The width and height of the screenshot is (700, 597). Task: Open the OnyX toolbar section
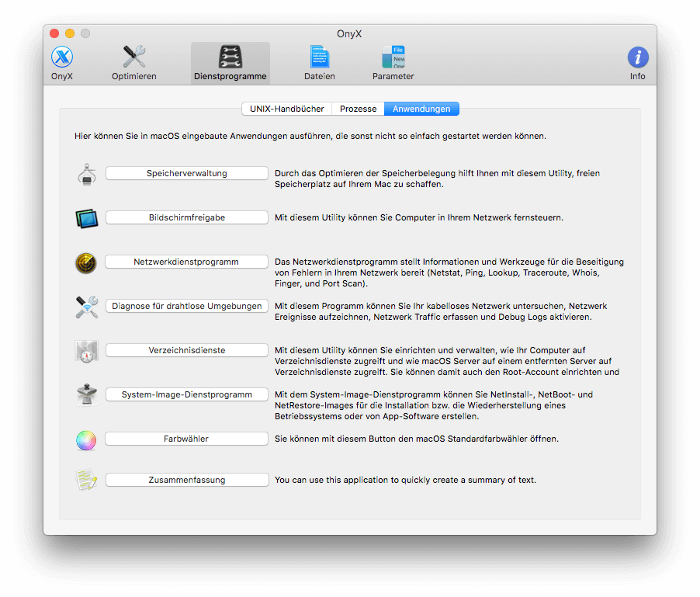click(62, 64)
